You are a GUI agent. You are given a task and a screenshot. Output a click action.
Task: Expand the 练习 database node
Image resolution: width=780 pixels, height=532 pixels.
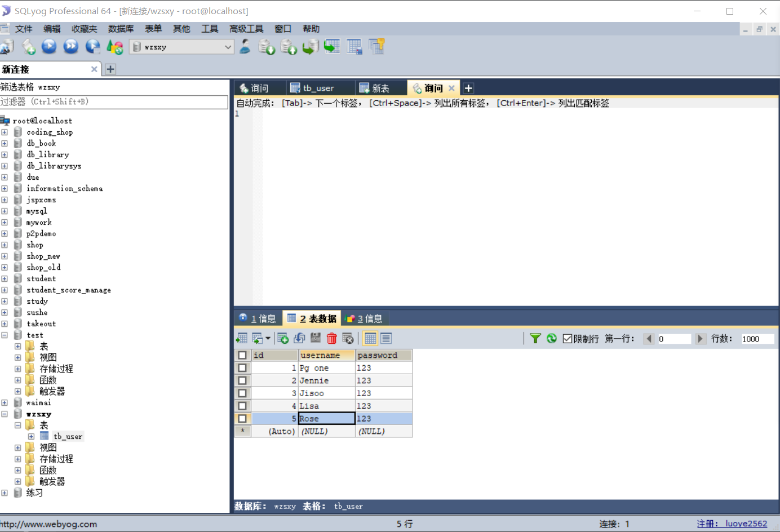[5, 493]
